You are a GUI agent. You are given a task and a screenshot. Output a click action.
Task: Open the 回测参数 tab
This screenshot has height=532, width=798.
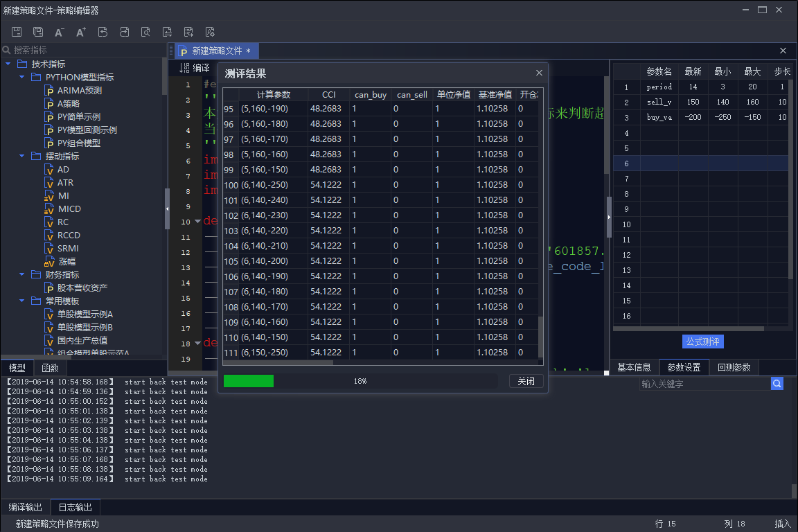[x=734, y=368]
